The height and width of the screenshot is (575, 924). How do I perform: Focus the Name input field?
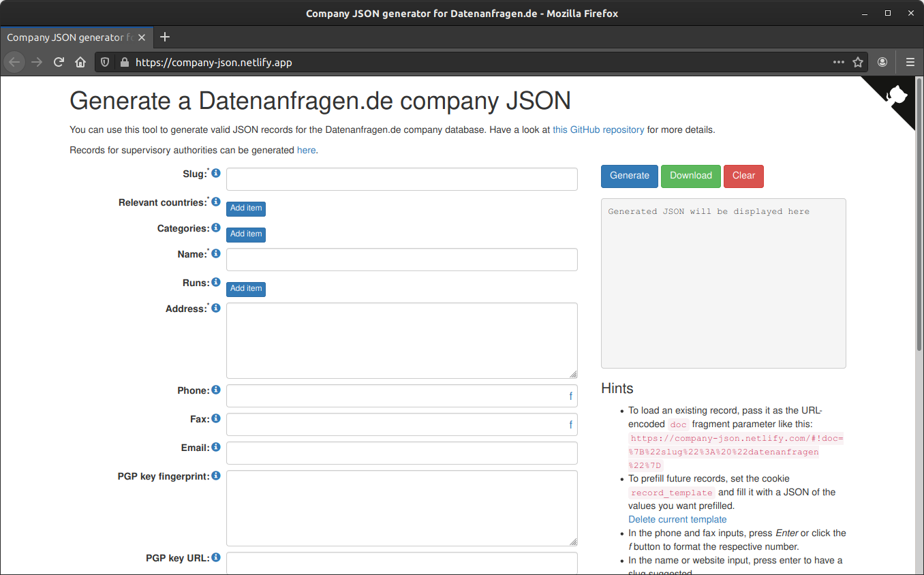coord(402,260)
